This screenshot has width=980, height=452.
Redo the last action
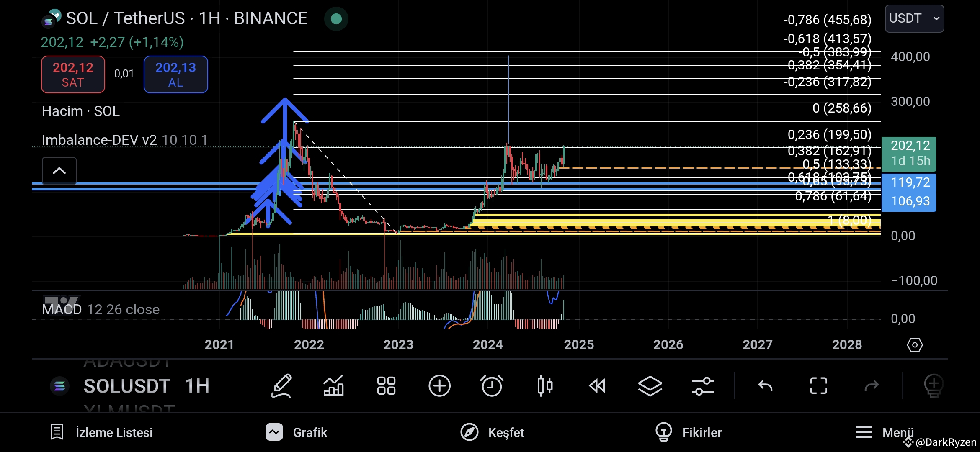[872, 385]
